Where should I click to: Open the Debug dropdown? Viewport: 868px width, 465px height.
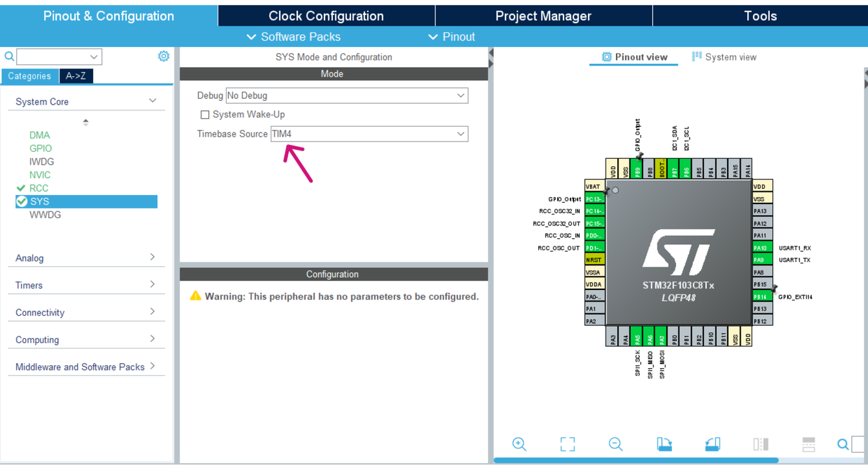[347, 96]
